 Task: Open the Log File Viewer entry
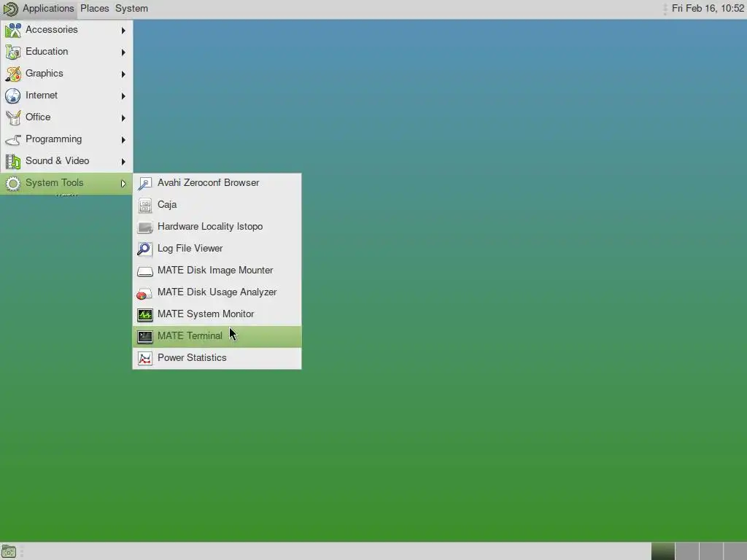[217, 249]
